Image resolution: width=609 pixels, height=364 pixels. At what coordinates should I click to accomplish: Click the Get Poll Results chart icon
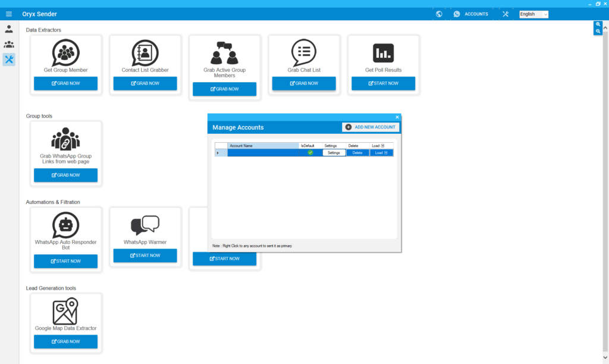click(384, 53)
